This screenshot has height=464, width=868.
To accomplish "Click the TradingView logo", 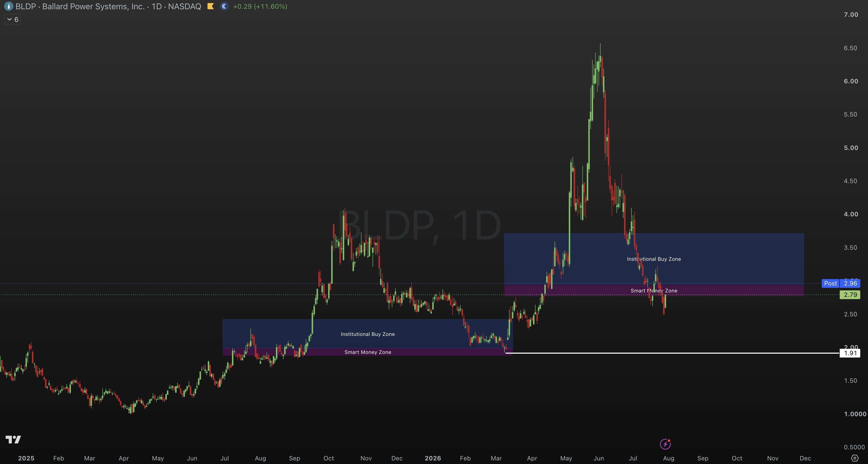I will point(13,439).
